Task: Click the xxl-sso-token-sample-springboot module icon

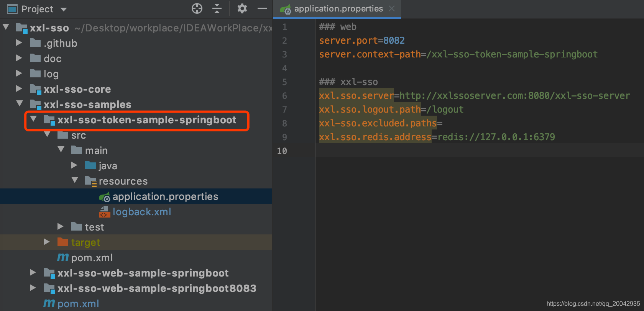Action: click(x=49, y=120)
